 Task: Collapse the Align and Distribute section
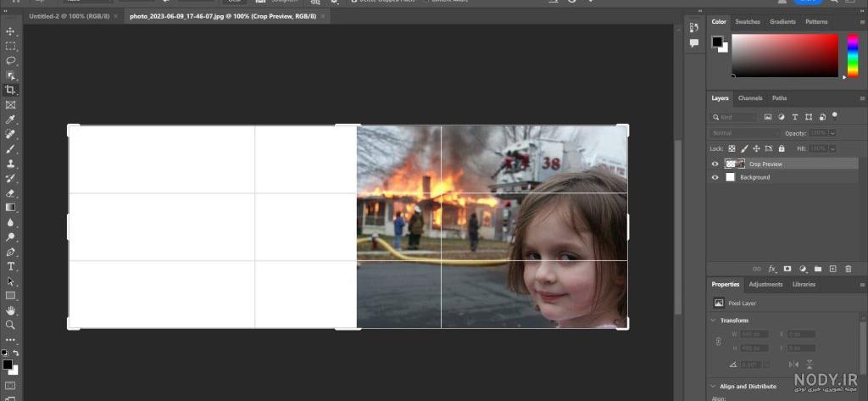(x=713, y=386)
